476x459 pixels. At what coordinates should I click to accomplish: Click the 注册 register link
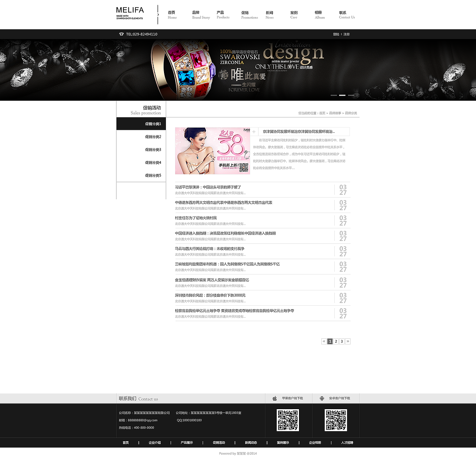(x=347, y=34)
